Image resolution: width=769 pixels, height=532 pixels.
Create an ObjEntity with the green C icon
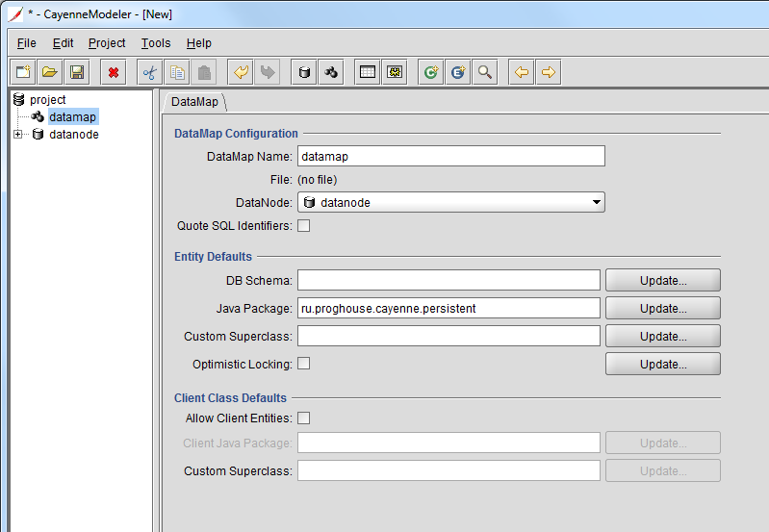point(431,72)
